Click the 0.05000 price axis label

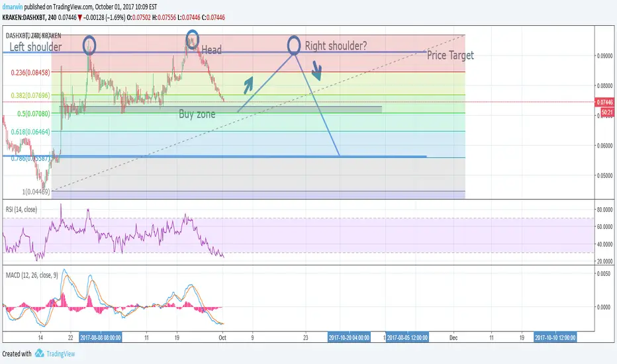(x=605, y=175)
